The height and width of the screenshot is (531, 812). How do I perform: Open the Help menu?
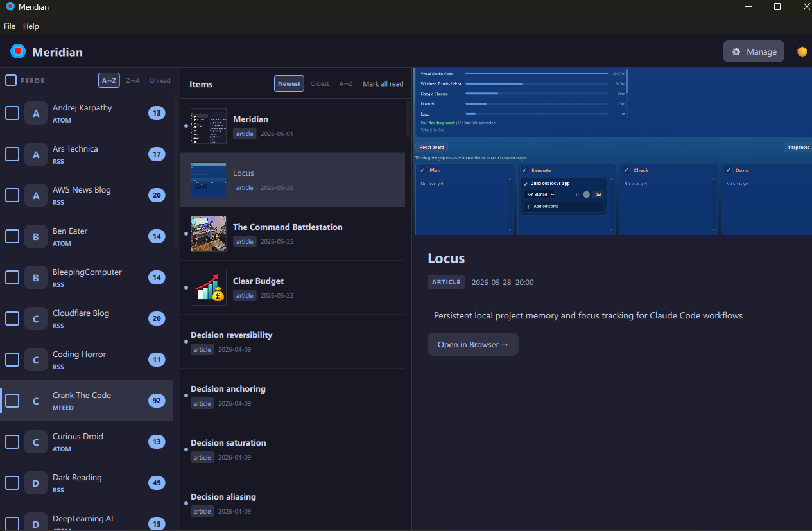[31, 26]
